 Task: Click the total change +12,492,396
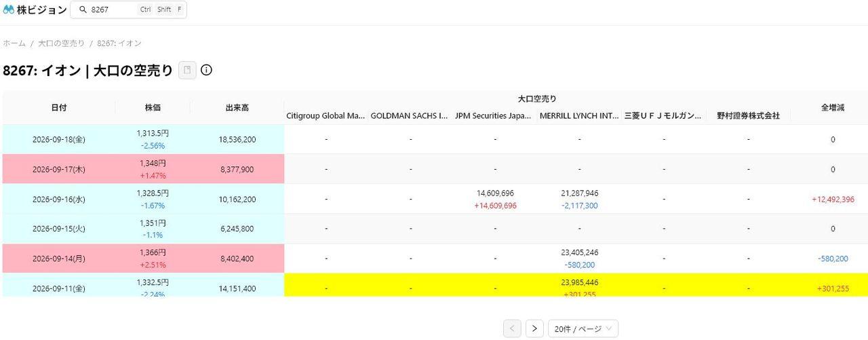pyautogui.click(x=833, y=200)
